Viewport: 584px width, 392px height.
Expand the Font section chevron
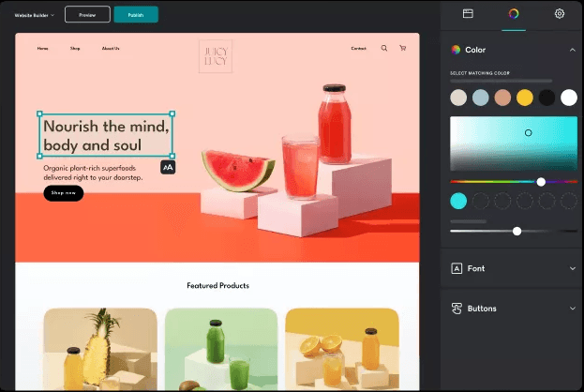(x=573, y=268)
